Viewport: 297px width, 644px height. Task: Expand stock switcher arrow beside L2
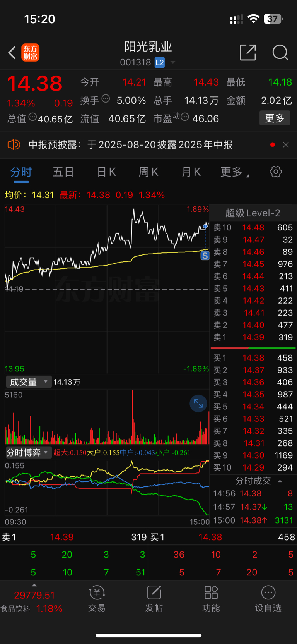(x=173, y=62)
